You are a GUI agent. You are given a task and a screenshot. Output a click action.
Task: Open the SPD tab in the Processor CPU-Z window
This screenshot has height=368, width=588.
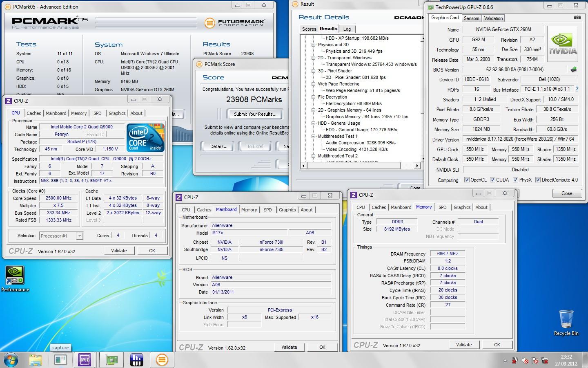pos(97,113)
